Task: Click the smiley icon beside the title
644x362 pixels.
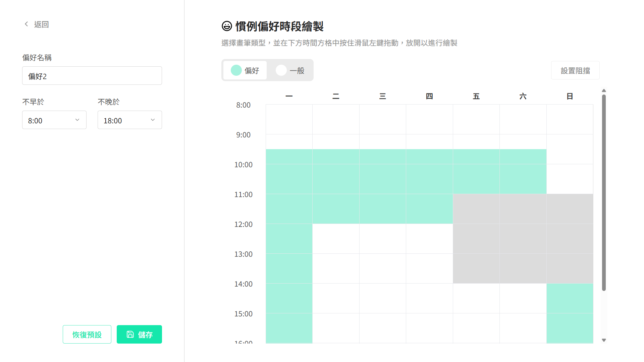Action: coord(227,26)
